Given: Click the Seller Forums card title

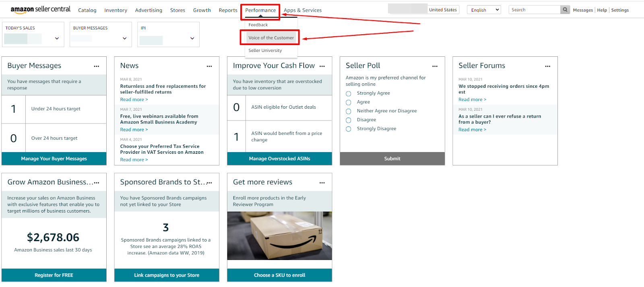Looking at the screenshot, I should click(x=482, y=66).
